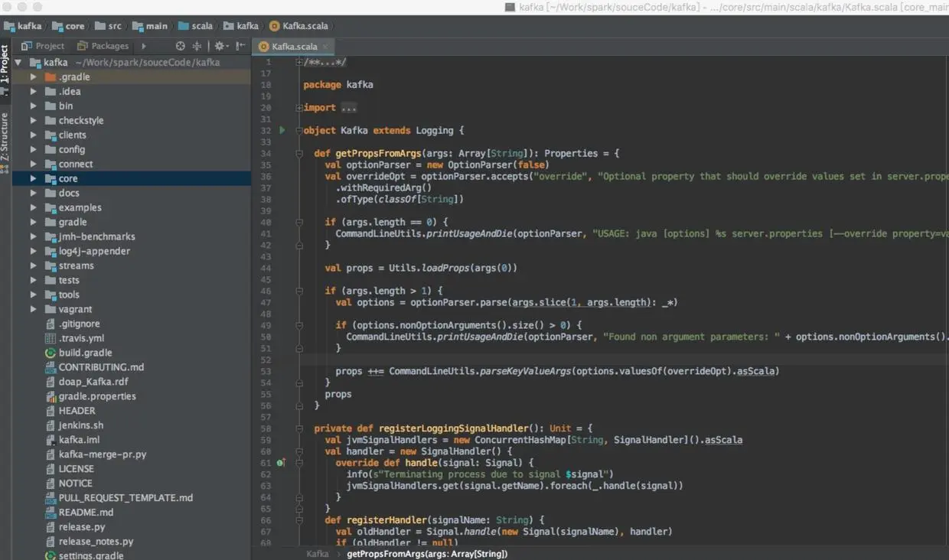Expand the folded header comment on line 1
The image size is (949, 560).
[299, 63]
